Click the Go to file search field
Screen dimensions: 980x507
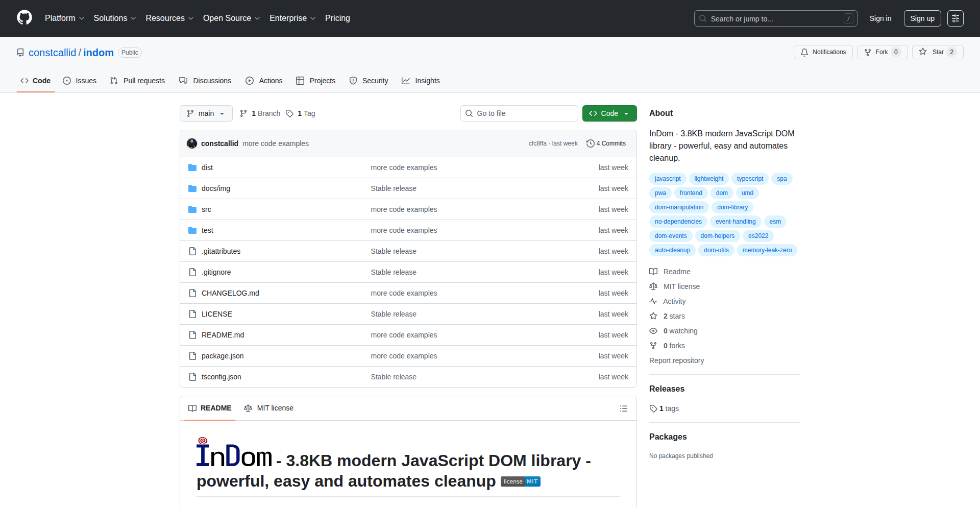pyautogui.click(x=519, y=113)
